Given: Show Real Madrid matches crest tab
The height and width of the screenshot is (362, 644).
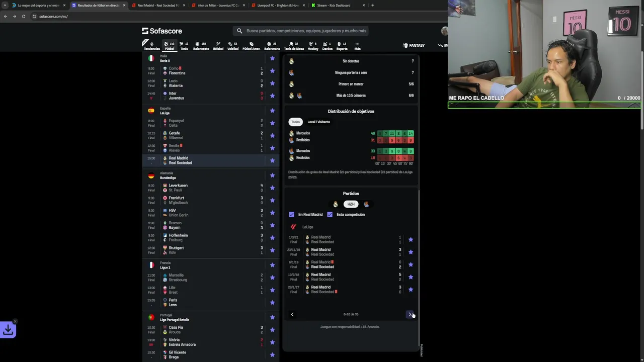Looking at the screenshot, I should (x=336, y=204).
